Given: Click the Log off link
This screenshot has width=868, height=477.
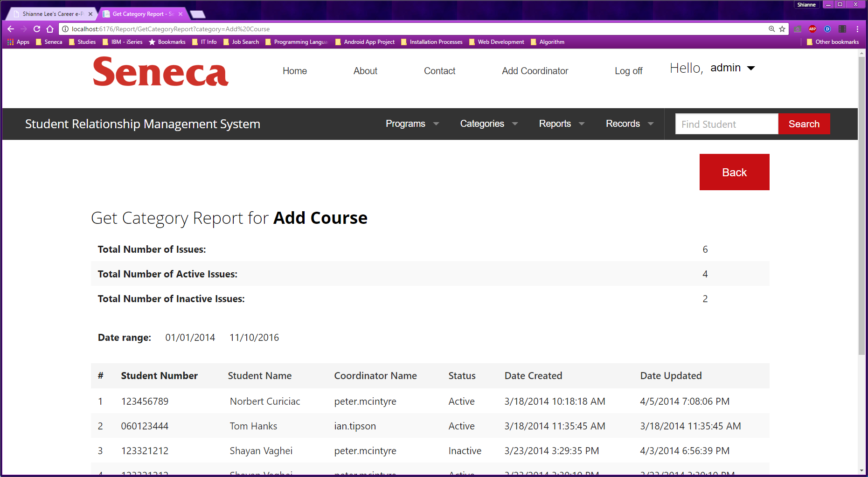Looking at the screenshot, I should [628, 71].
